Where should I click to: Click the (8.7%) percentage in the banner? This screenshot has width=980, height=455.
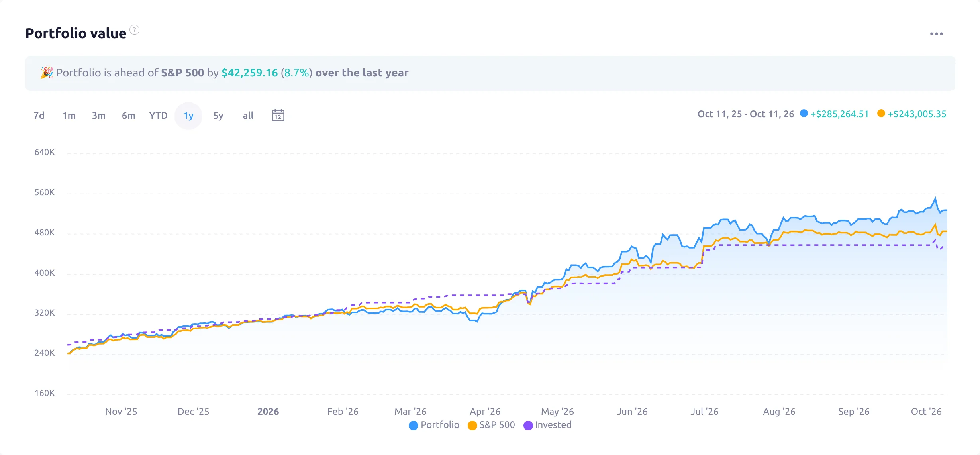[296, 73]
